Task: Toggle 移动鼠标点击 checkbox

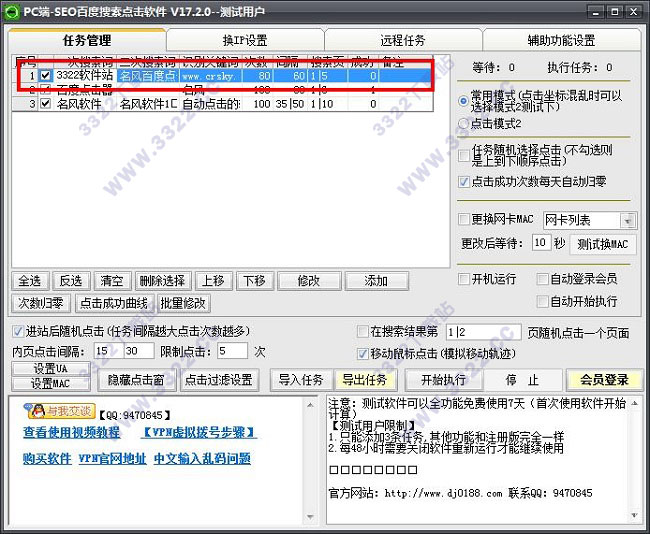Action: [x=363, y=354]
